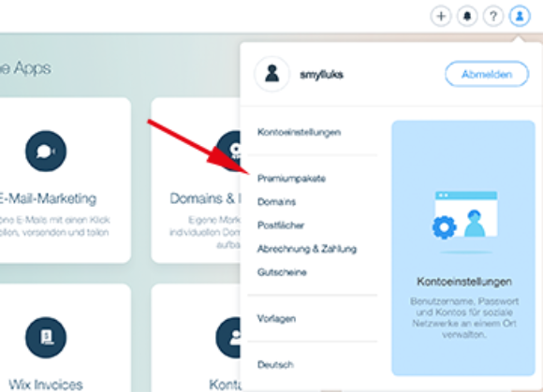Select Gutscheine from the menu
The height and width of the screenshot is (392, 543).
[282, 272]
